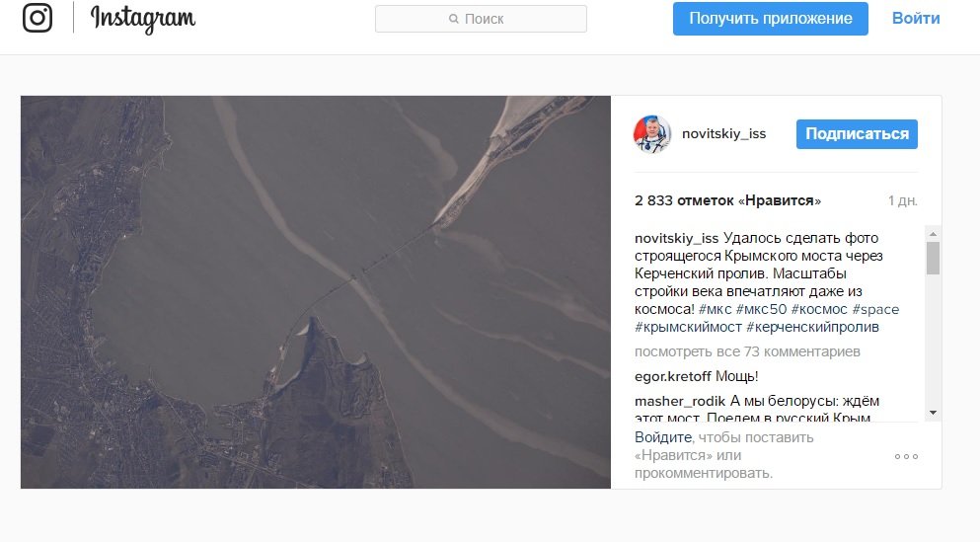Image resolution: width=980 pixels, height=542 pixels.
Task: Click the Получить приложение button
Action: coord(770,19)
